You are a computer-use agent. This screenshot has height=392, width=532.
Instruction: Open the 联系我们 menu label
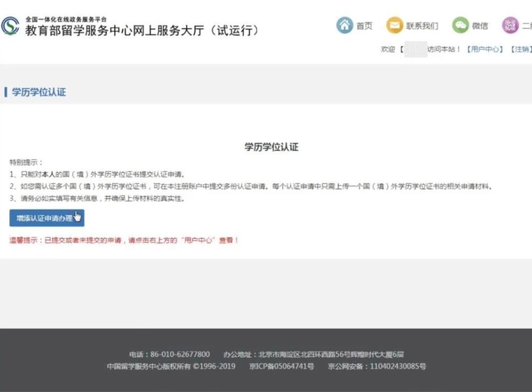click(422, 26)
